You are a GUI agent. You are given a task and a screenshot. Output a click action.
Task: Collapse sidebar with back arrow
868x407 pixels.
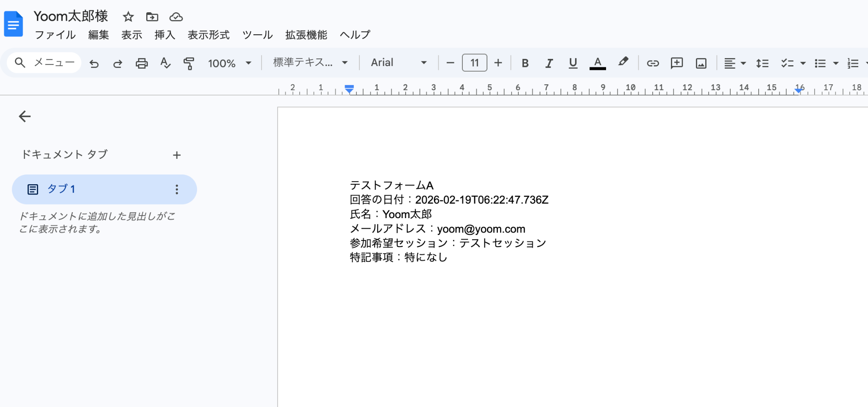pos(25,116)
